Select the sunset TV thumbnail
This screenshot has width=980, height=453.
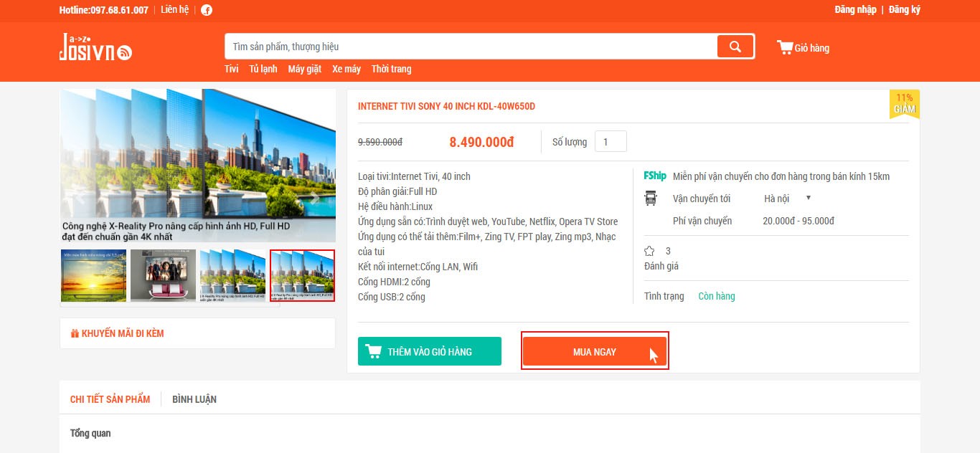click(x=93, y=275)
